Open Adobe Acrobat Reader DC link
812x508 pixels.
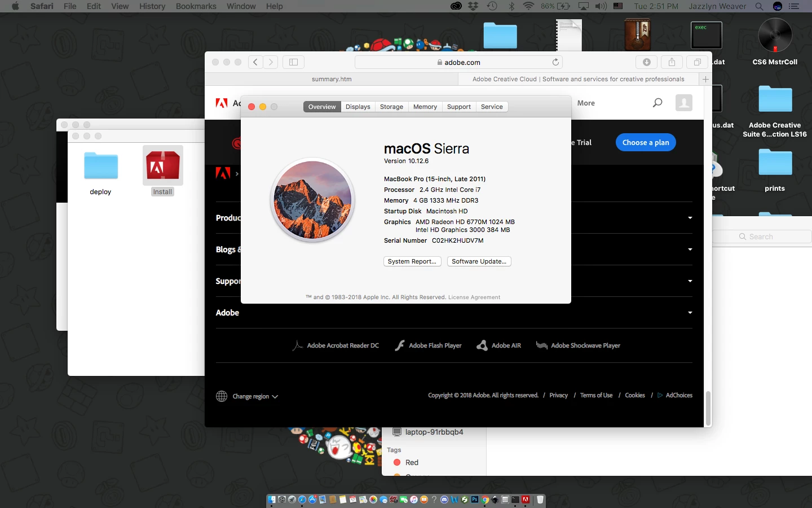click(x=336, y=345)
